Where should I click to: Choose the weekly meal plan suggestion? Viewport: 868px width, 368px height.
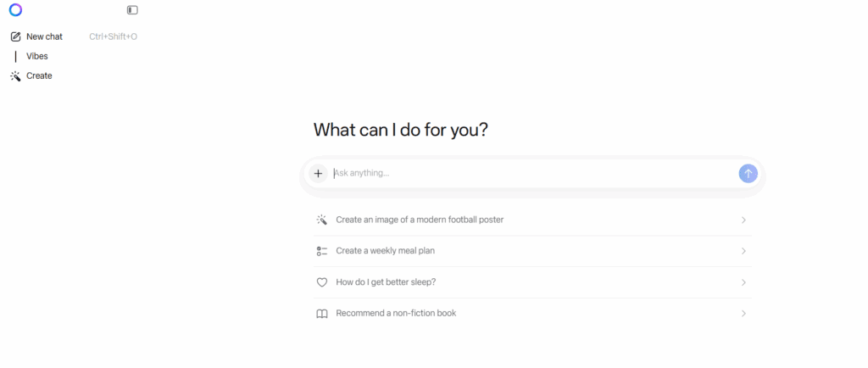[x=386, y=251]
